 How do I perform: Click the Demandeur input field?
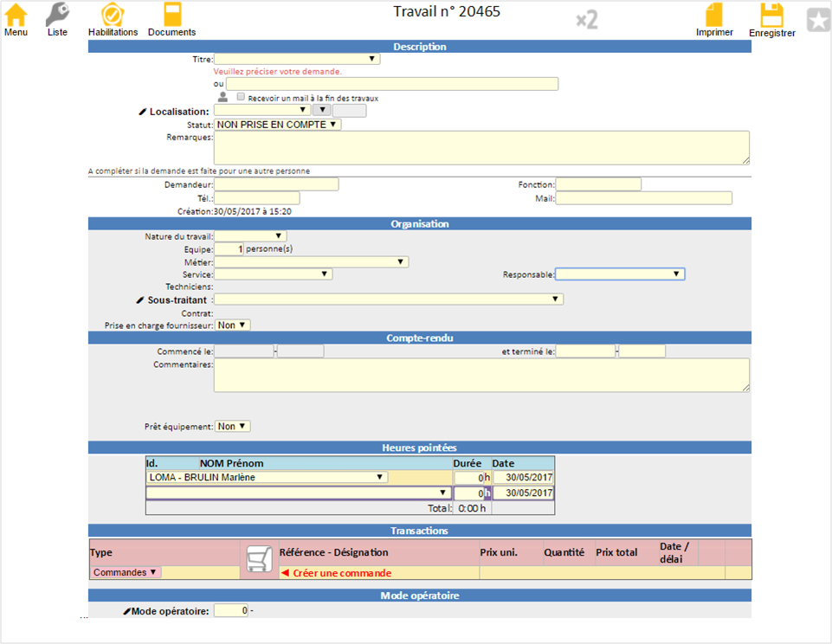tap(276, 184)
